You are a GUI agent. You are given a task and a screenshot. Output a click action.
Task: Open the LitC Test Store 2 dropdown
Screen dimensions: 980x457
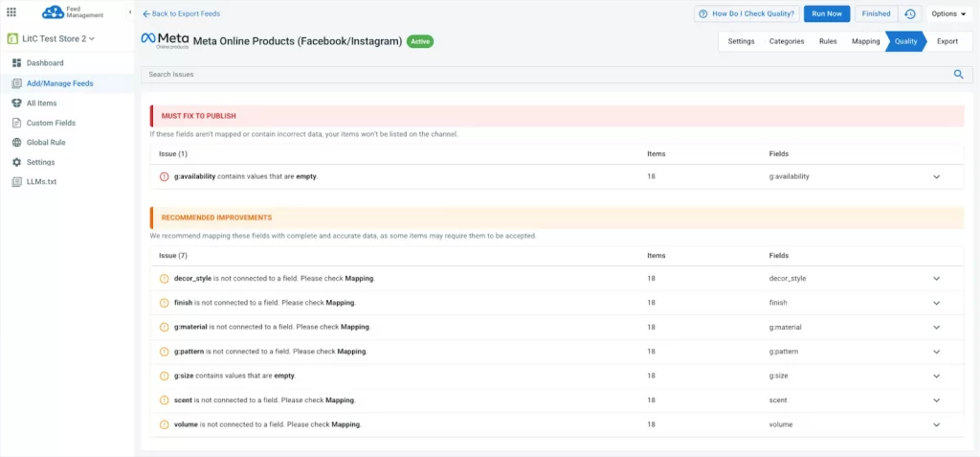click(x=57, y=39)
